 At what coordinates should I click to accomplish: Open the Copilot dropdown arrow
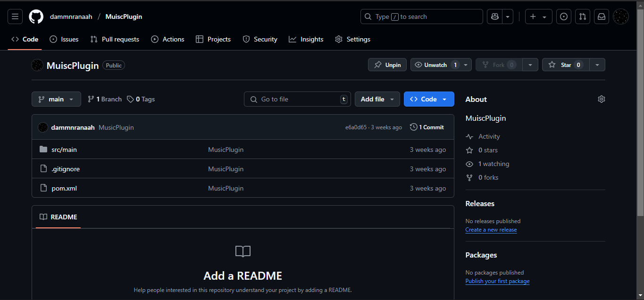(x=508, y=17)
